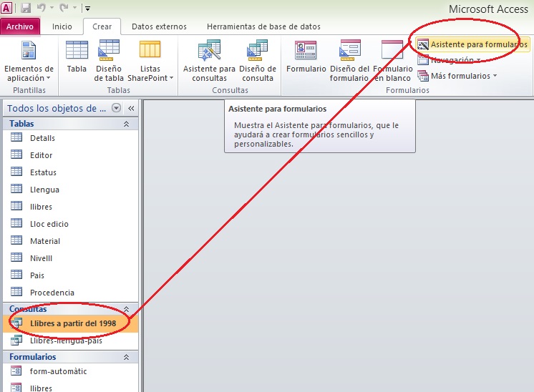Open Diseño de consulta

[x=258, y=61]
